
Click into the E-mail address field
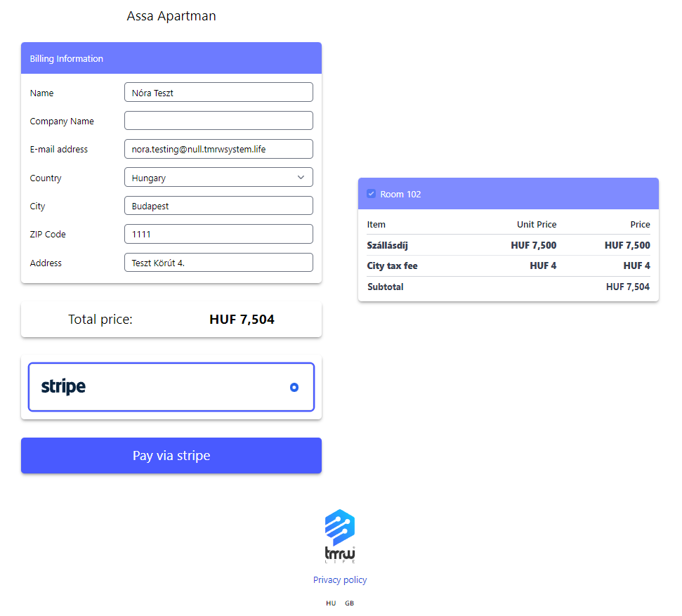218,149
